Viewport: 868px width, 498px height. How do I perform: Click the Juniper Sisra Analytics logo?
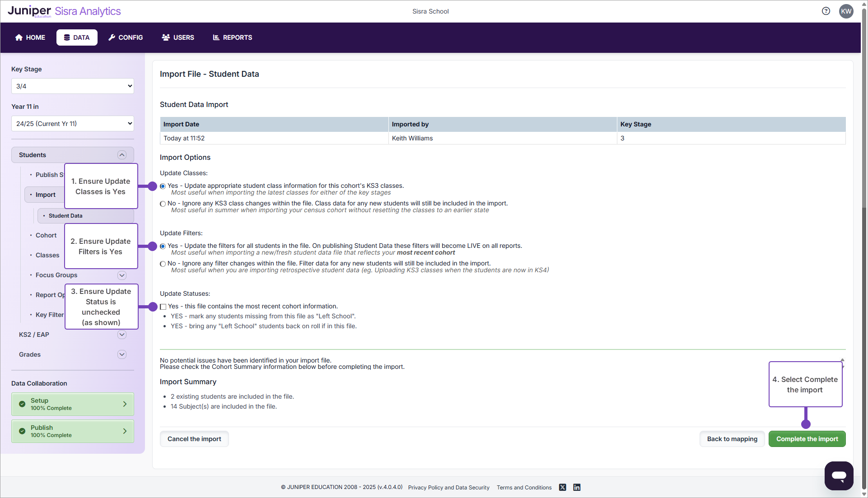[x=64, y=11]
